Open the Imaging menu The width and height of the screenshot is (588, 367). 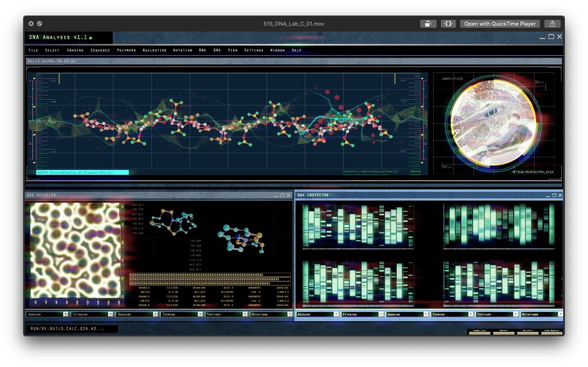point(75,50)
